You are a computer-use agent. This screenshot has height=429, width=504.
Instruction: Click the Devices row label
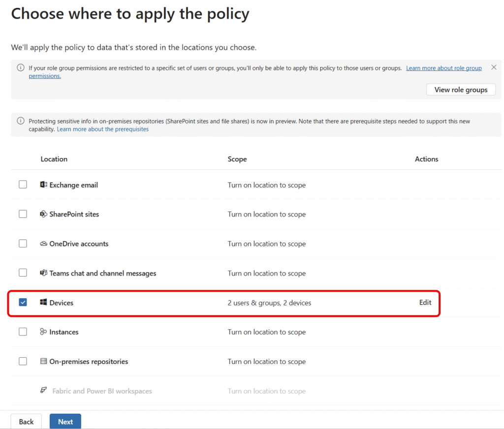(62, 303)
